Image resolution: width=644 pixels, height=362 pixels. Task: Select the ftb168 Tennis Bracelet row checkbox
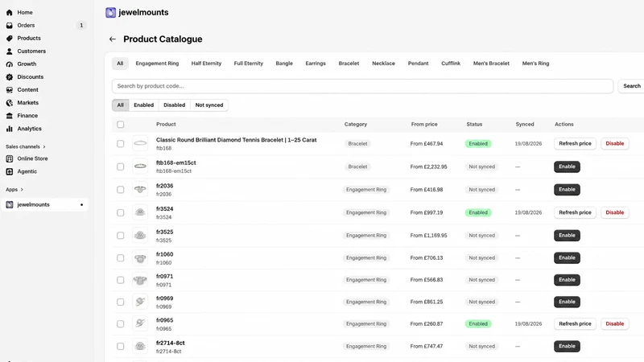[120, 144]
